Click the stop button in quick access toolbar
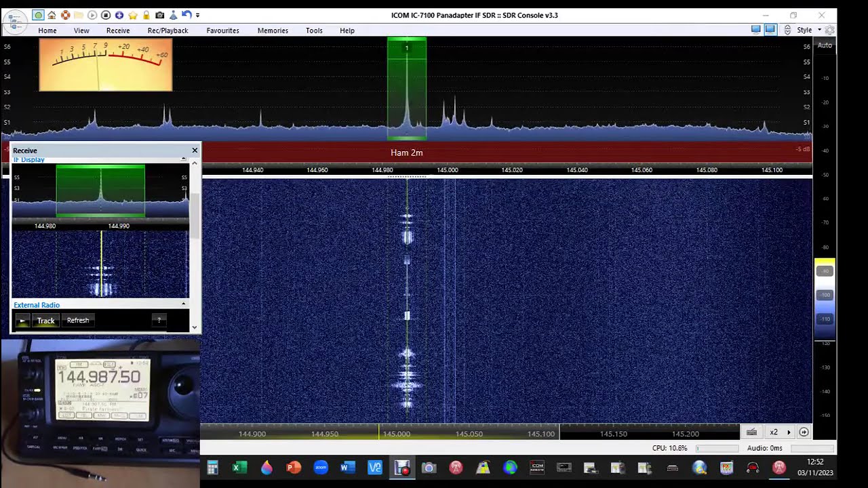The image size is (868, 488). tap(106, 15)
